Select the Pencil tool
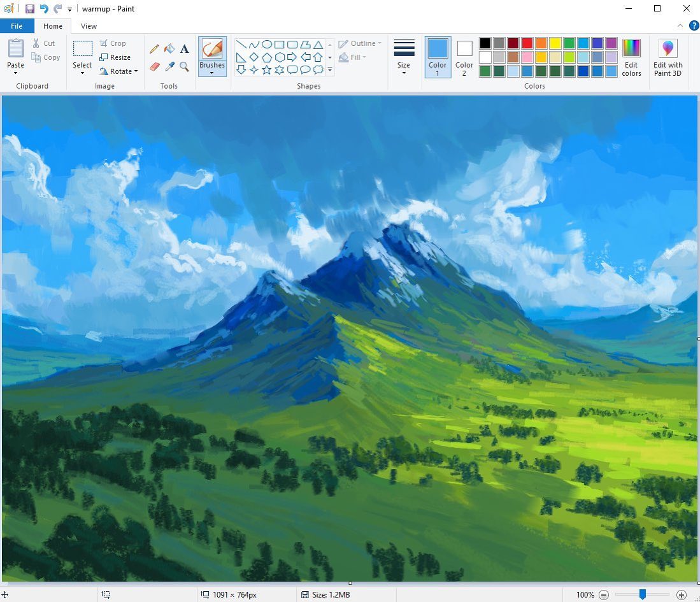Image resolution: width=700 pixels, height=602 pixels. pyautogui.click(x=155, y=48)
